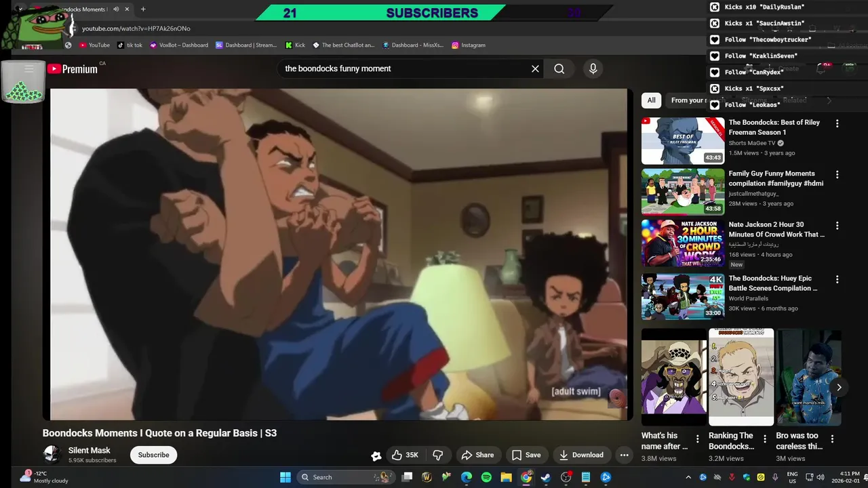
Task: Share the current video
Action: tap(477, 455)
